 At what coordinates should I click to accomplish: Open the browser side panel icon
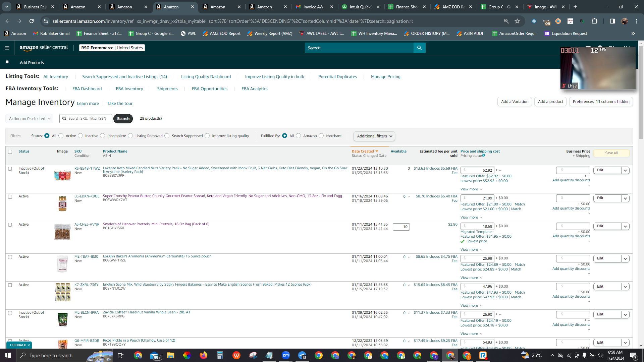tap(612, 21)
